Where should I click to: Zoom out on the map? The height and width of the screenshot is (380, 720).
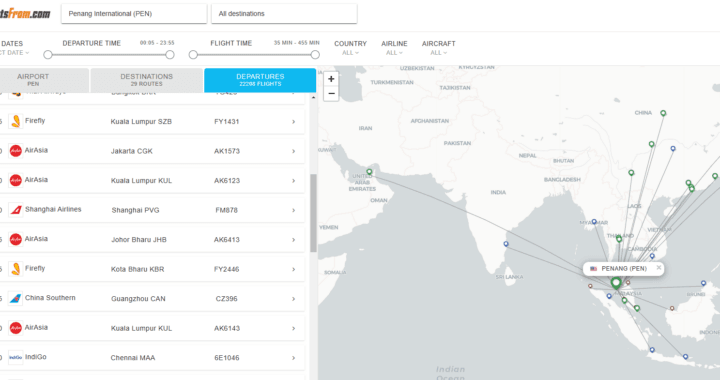(x=331, y=94)
